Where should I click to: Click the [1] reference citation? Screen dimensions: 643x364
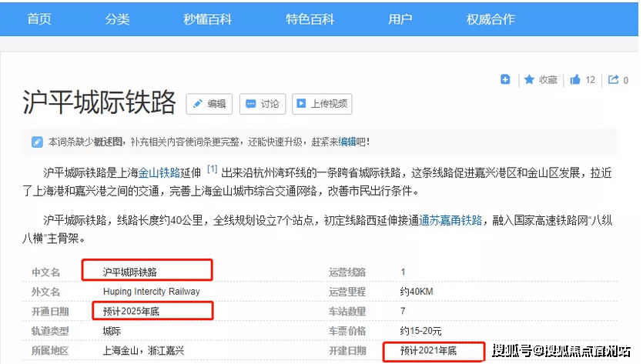coord(212,169)
